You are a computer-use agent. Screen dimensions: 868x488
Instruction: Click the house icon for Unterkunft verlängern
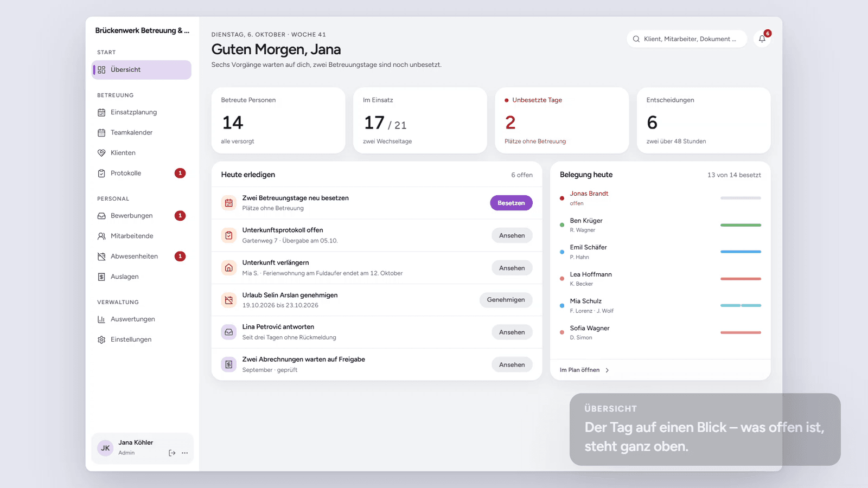[229, 268]
